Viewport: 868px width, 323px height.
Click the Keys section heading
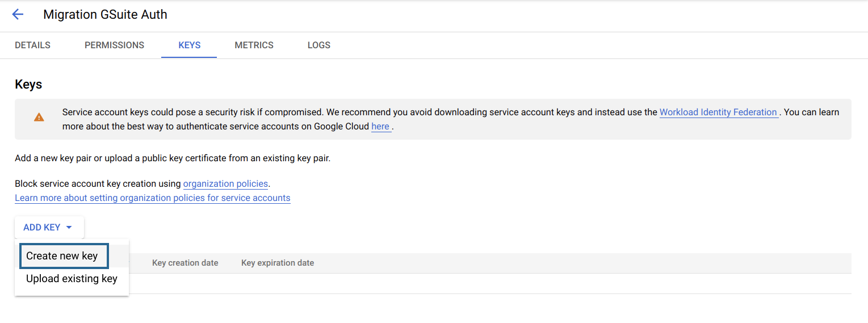coord(28,85)
